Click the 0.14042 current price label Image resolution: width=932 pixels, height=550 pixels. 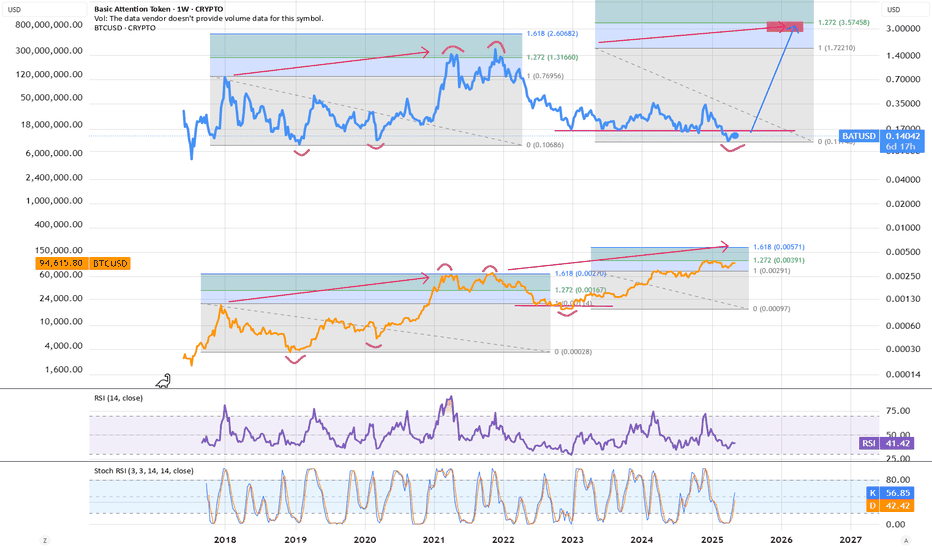[x=902, y=136]
